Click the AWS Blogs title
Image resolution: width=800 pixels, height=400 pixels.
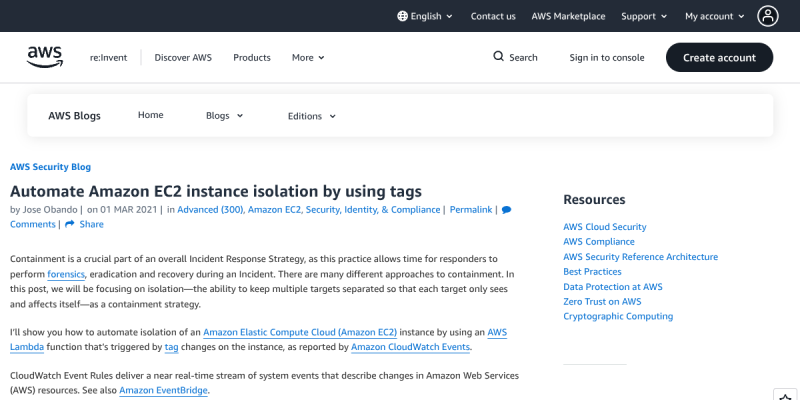click(x=74, y=116)
